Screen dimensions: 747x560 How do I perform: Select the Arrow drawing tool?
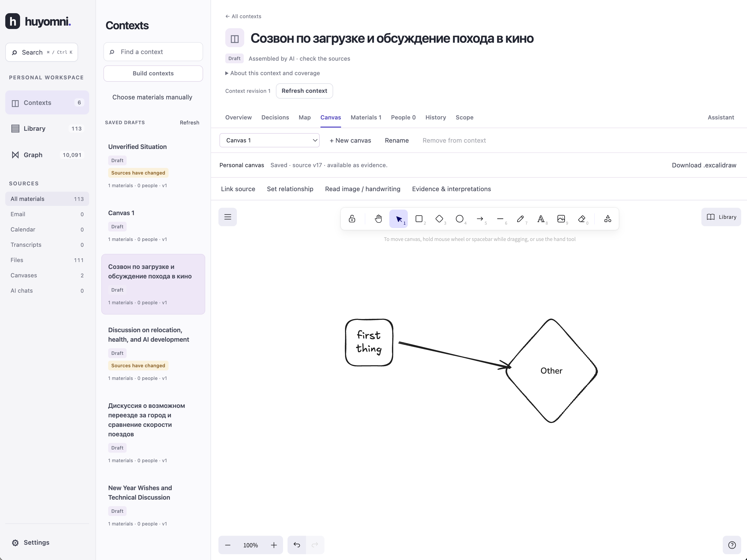point(480,219)
